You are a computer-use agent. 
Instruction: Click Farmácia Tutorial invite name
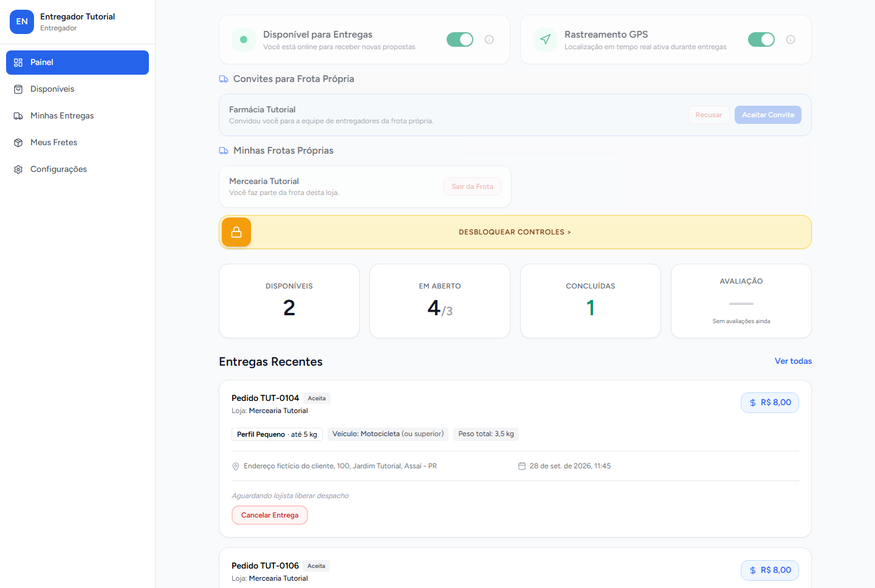click(x=262, y=109)
